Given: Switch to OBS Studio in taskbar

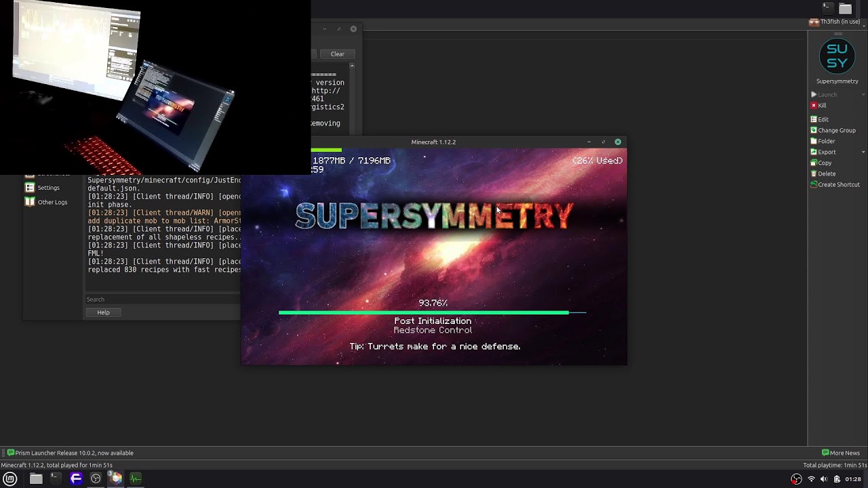Looking at the screenshot, I should [x=96, y=479].
